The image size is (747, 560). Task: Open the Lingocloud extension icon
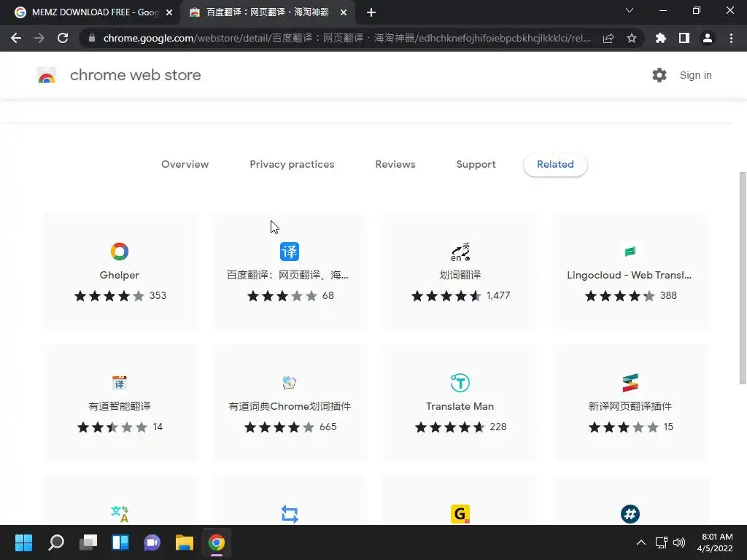tap(630, 251)
